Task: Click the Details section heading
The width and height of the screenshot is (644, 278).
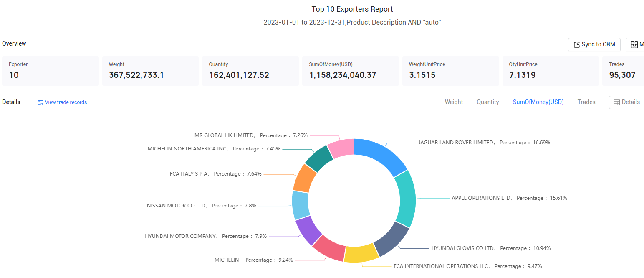Action: (x=11, y=102)
